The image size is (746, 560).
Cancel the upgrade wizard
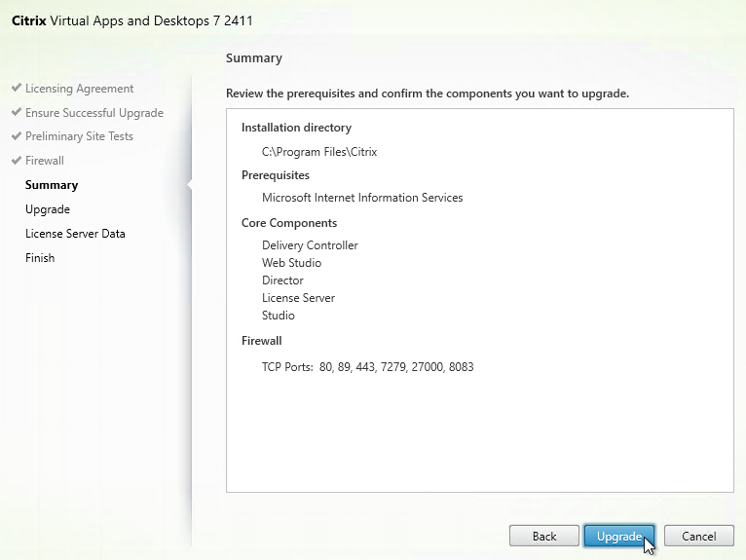click(x=698, y=537)
